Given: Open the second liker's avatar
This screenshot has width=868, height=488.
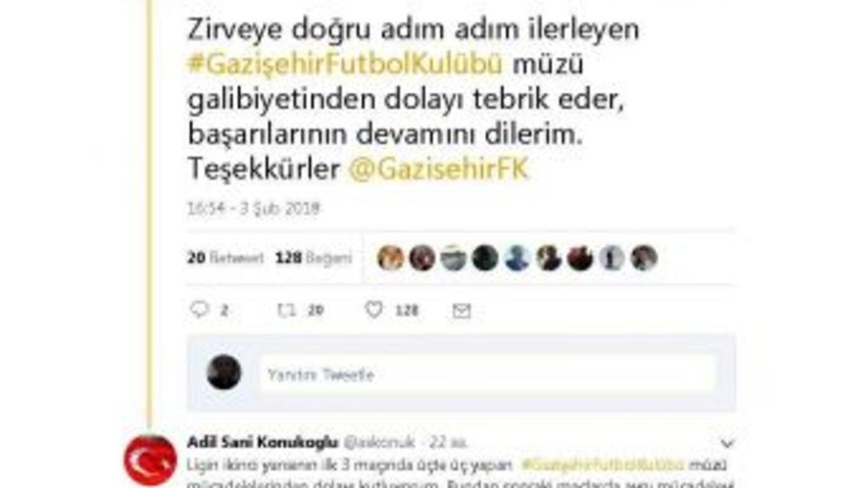Looking at the screenshot, I should tap(422, 257).
